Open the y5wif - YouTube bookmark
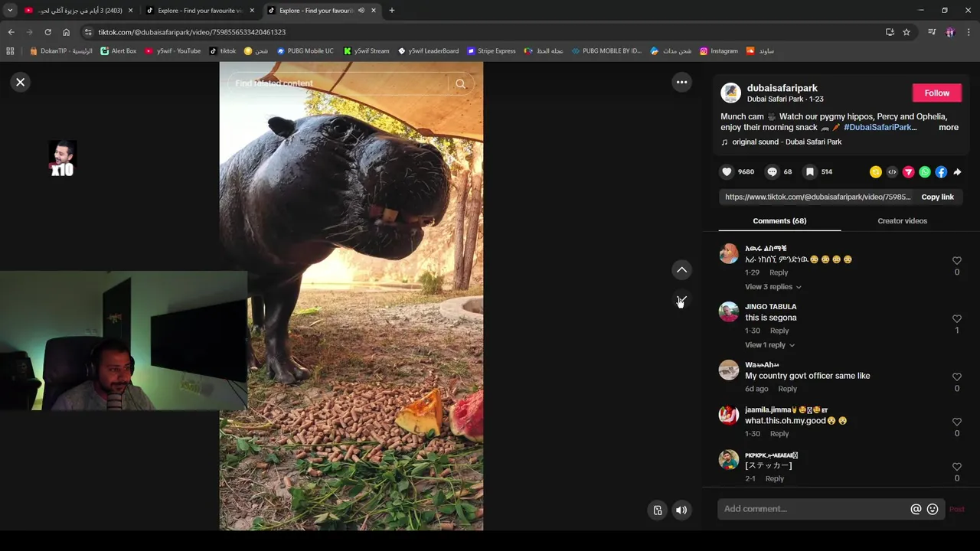This screenshot has height=551, width=980. (x=173, y=51)
